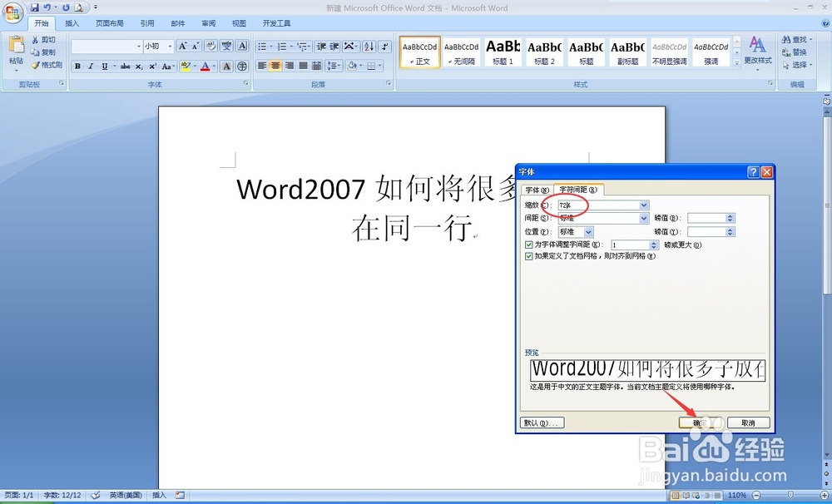This screenshot has width=832, height=504.
Task: Expand the Font group dialog launcher
Action: point(245,83)
